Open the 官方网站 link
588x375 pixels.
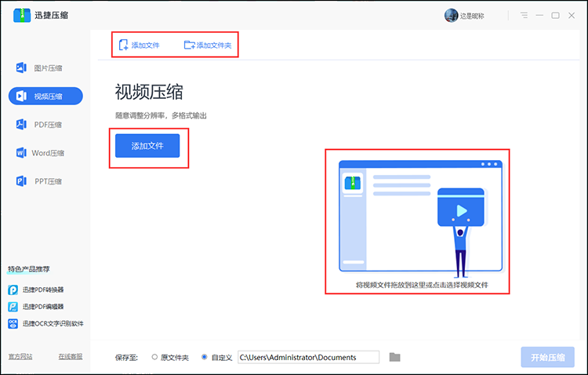pyautogui.click(x=20, y=357)
